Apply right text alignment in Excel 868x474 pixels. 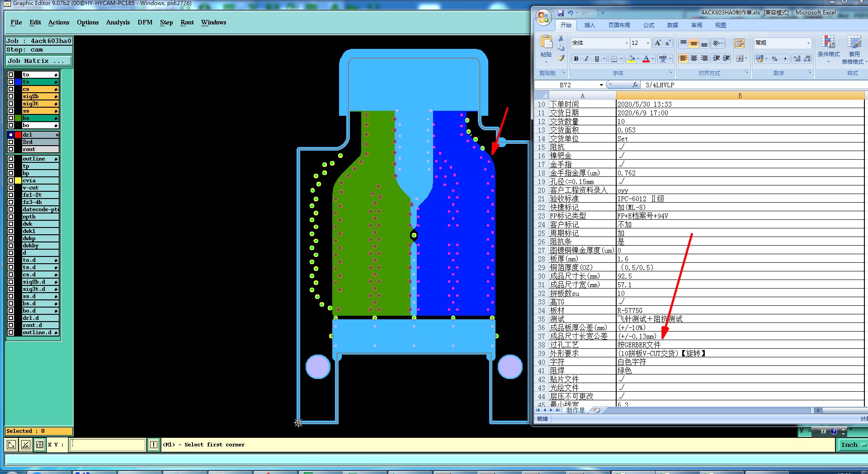[704, 58]
